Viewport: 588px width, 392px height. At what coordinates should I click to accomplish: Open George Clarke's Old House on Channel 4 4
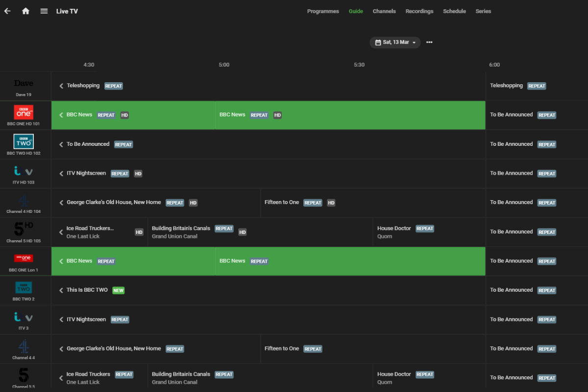[x=156, y=349]
